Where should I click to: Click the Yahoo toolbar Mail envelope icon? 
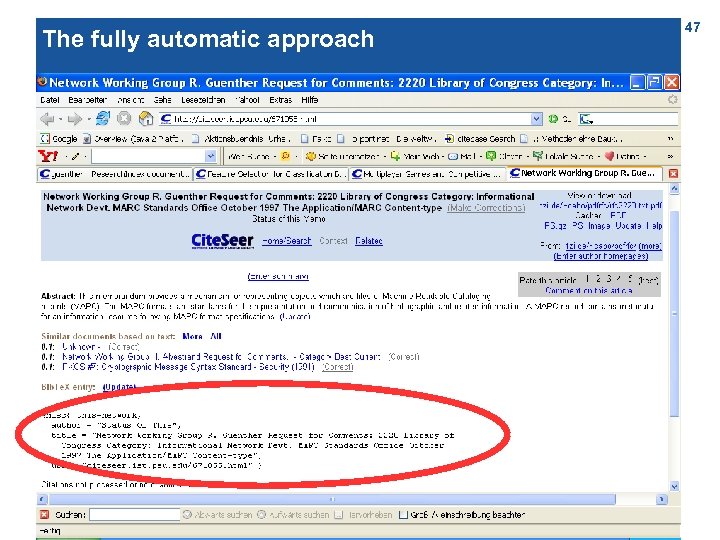pyautogui.click(x=453, y=157)
